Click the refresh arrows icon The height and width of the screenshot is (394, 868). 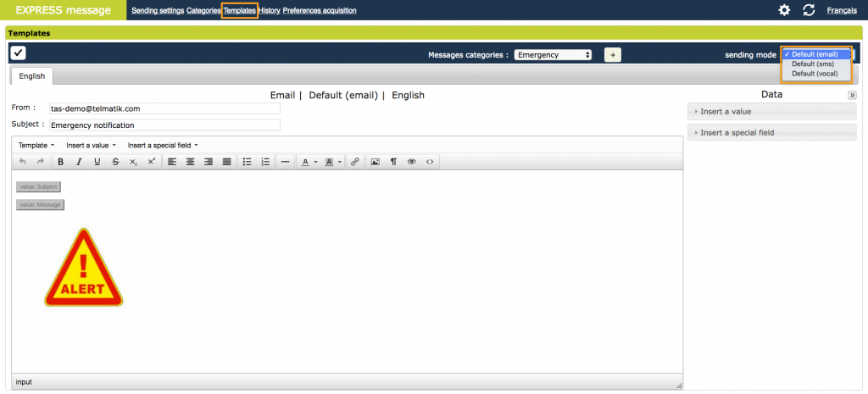point(809,10)
